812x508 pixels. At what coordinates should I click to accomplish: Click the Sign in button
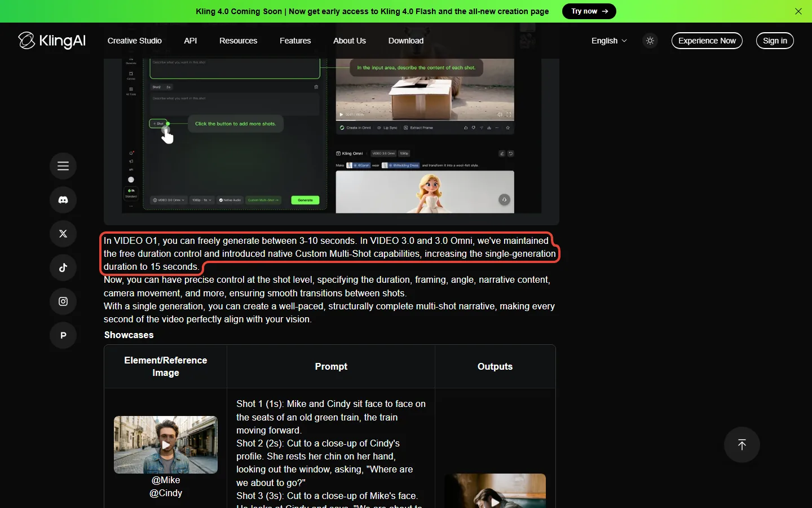[x=775, y=41]
